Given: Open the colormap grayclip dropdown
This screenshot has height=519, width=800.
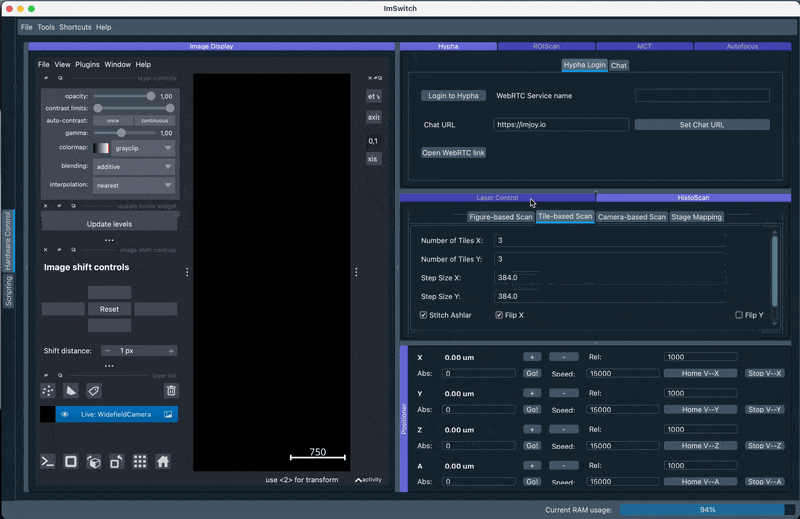Looking at the screenshot, I should tap(134, 148).
